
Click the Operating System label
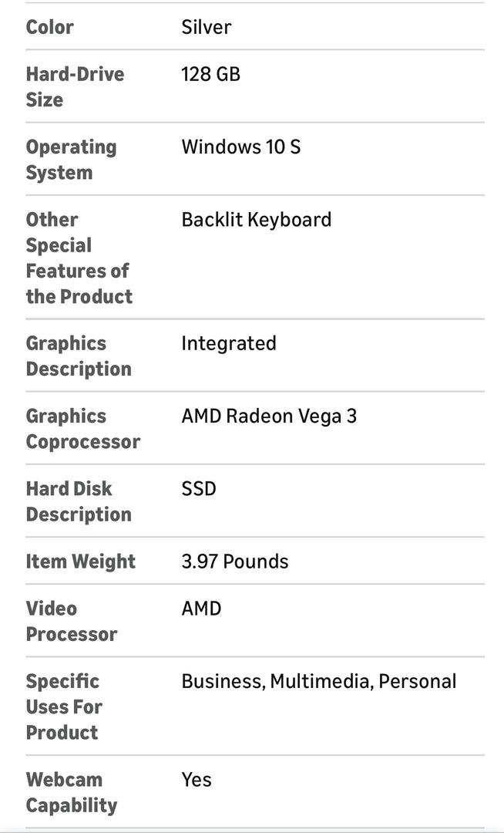point(71,160)
